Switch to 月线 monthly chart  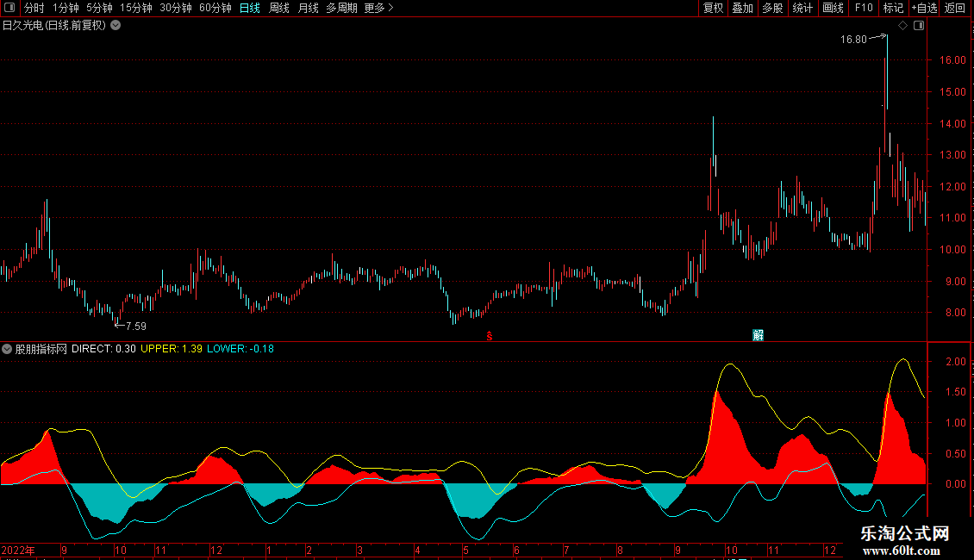coord(308,8)
